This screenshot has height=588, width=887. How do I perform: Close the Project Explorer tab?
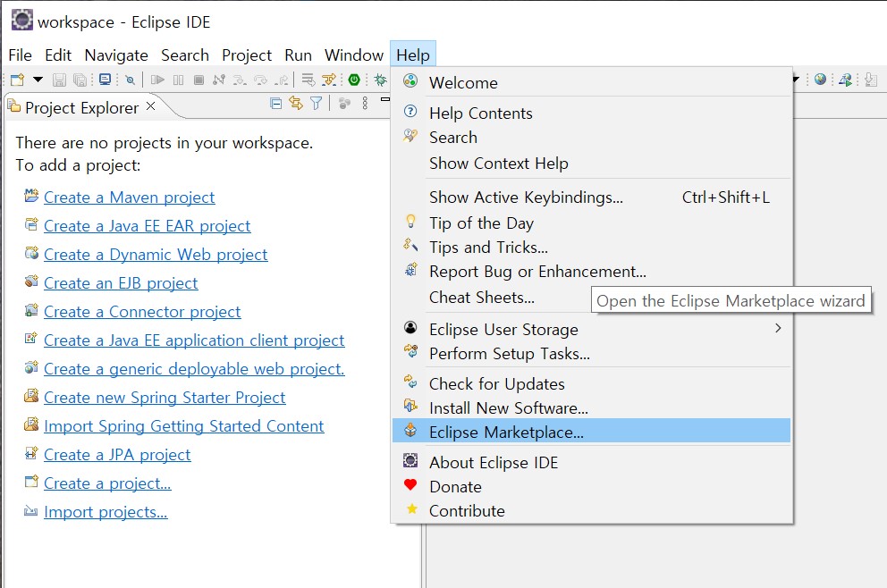click(150, 106)
